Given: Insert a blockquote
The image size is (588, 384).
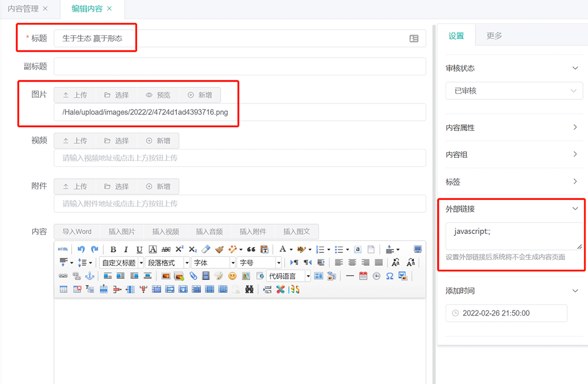Looking at the screenshot, I should [252, 249].
